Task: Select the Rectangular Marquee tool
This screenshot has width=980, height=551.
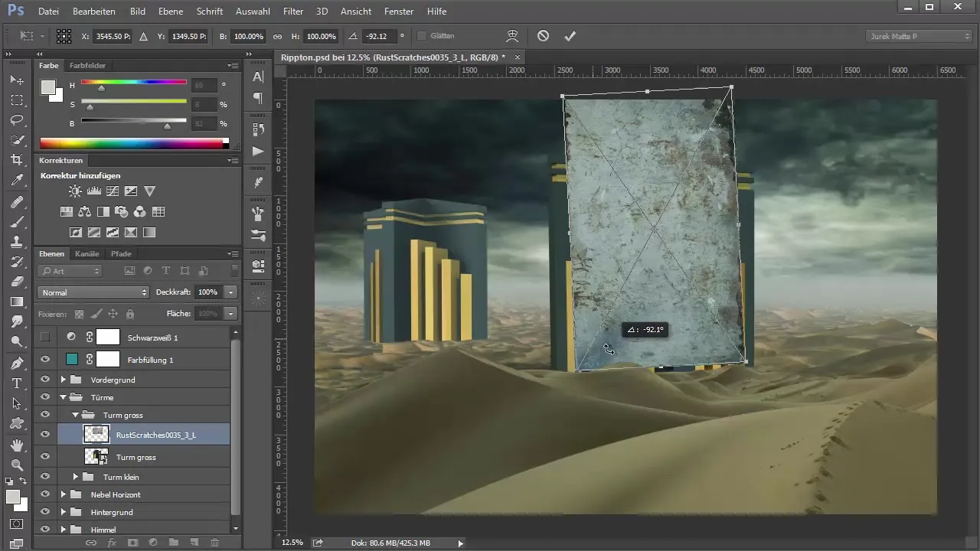Action: [x=17, y=100]
